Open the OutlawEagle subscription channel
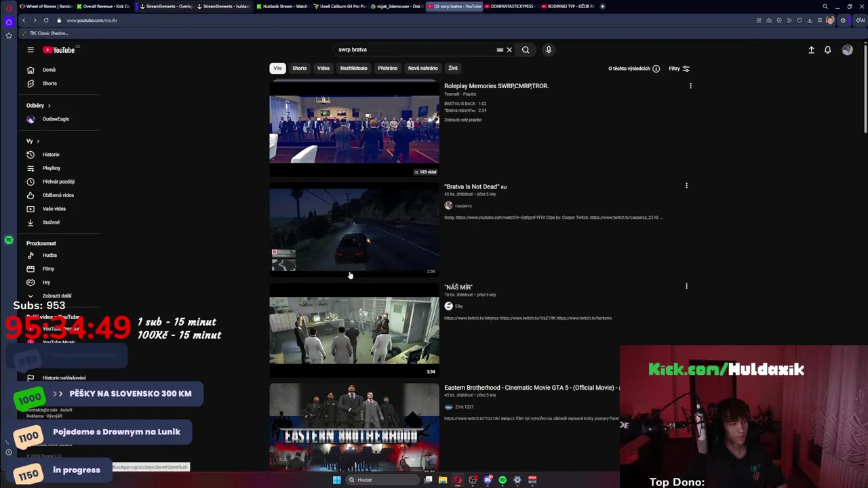868x488 pixels. pos(56,119)
